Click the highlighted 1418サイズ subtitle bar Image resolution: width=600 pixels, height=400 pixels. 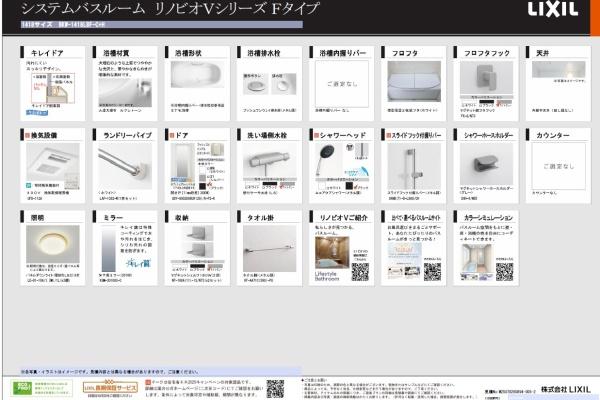point(161,24)
